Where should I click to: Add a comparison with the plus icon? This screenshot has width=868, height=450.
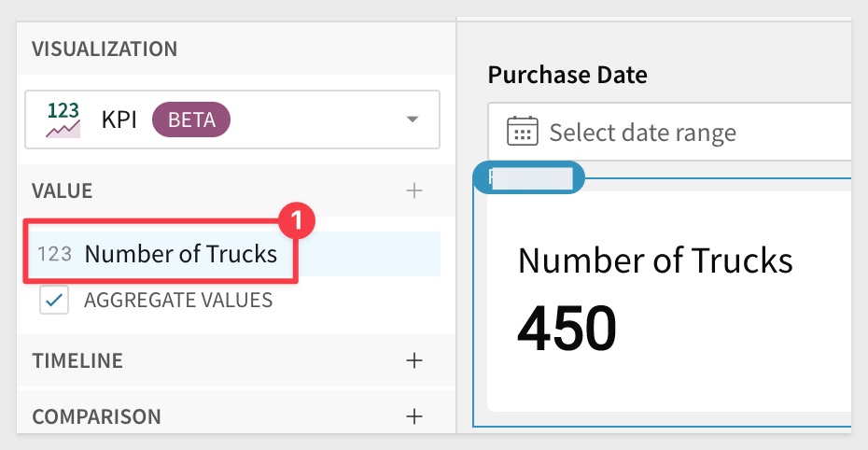[414, 415]
